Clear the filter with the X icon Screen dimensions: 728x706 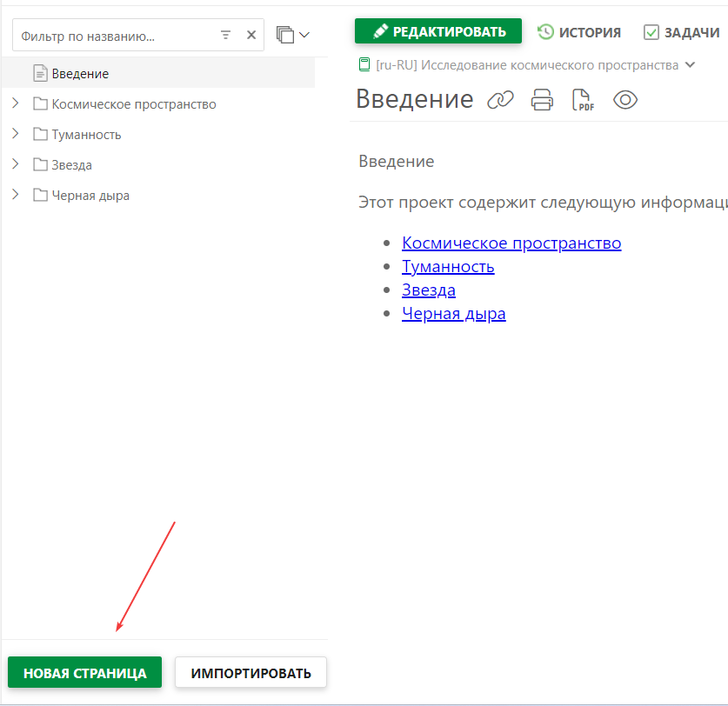coord(251,36)
